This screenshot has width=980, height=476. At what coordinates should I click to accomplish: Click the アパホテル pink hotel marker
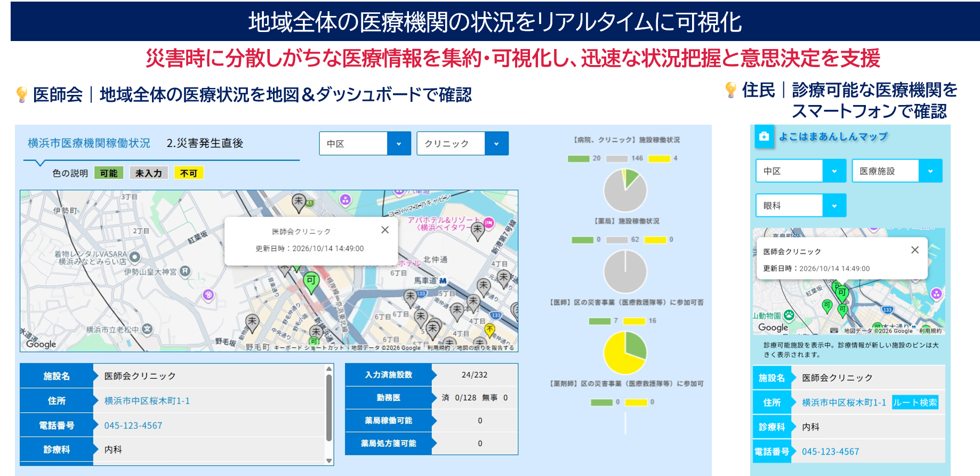(x=489, y=223)
